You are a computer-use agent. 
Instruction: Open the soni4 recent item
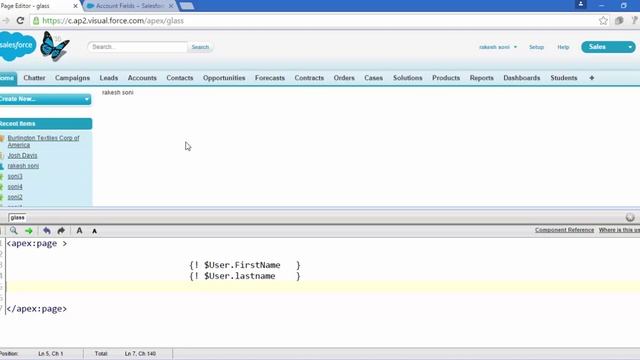pyautogui.click(x=15, y=187)
